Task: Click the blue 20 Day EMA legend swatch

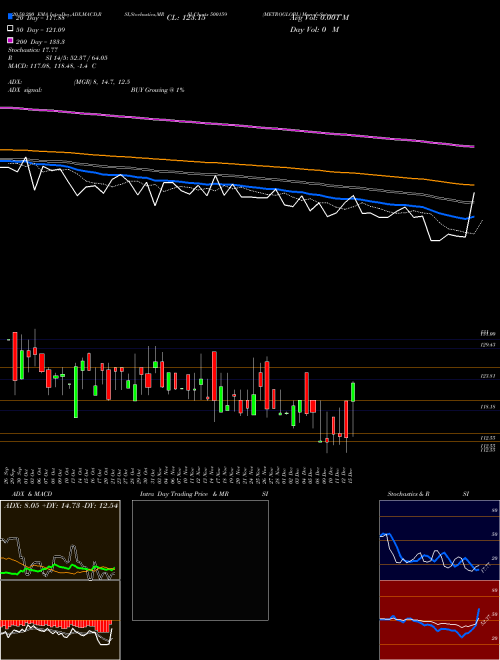Action: (10, 17)
